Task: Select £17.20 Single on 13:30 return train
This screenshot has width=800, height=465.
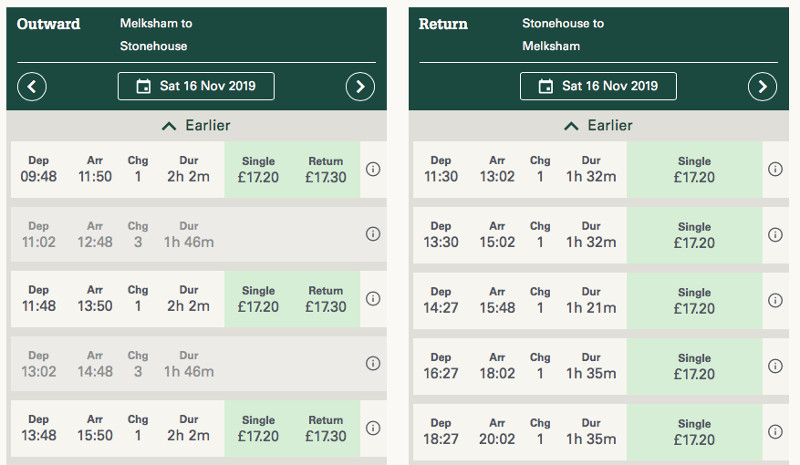Action: tap(694, 235)
